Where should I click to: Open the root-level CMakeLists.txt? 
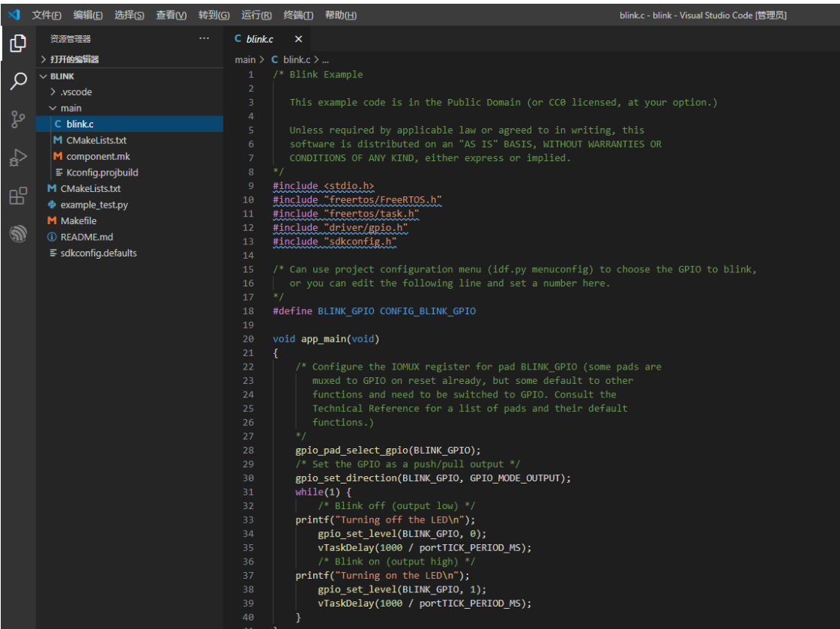pyautogui.click(x=130, y=189)
